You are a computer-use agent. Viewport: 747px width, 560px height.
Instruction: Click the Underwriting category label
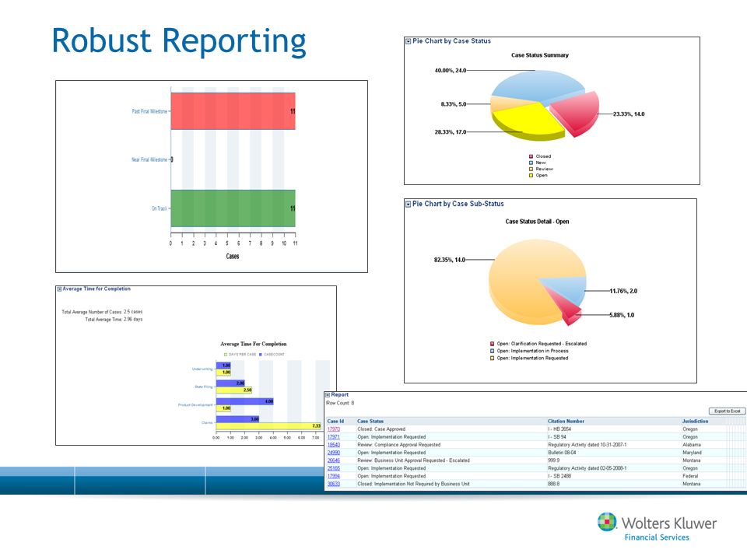tap(202, 369)
